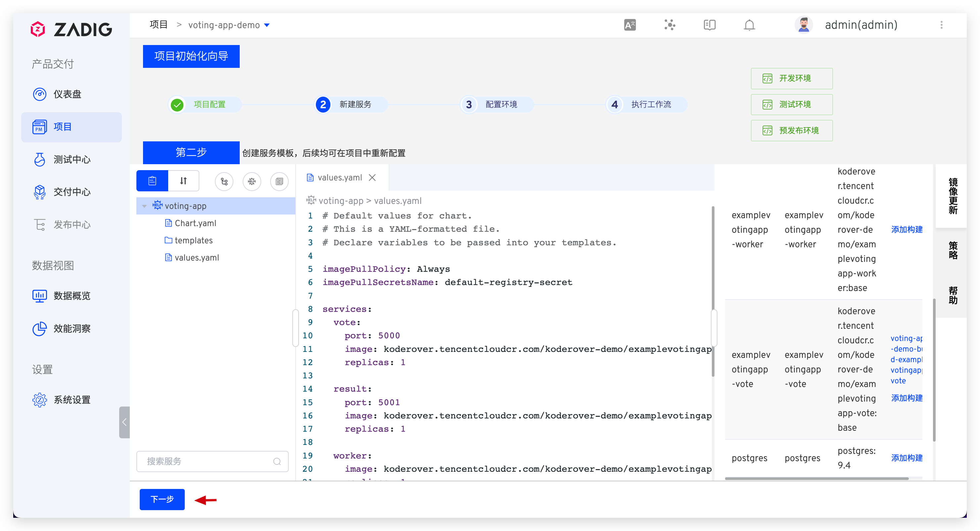This screenshot has height=531, width=980.
Task: Open Chart.yaml in the file tree
Action: [195, 223]
